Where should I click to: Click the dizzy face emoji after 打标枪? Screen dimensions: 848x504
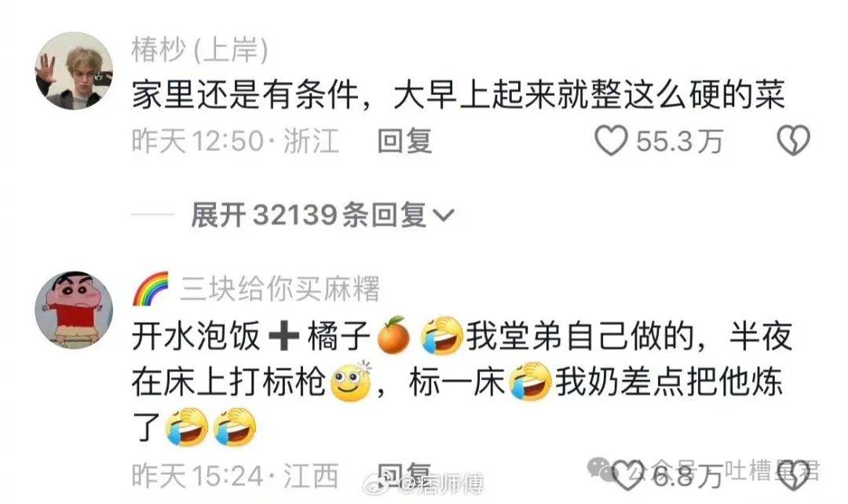[x=351, y=382]
